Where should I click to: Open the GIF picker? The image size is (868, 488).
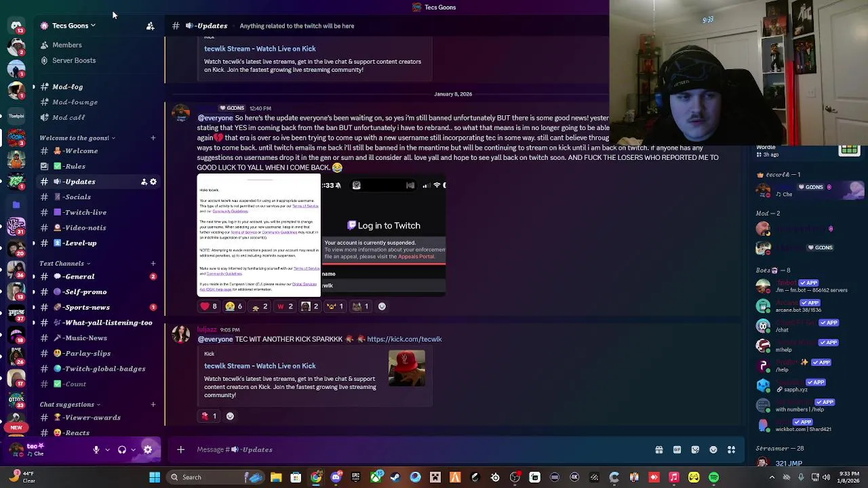(677, 449)
